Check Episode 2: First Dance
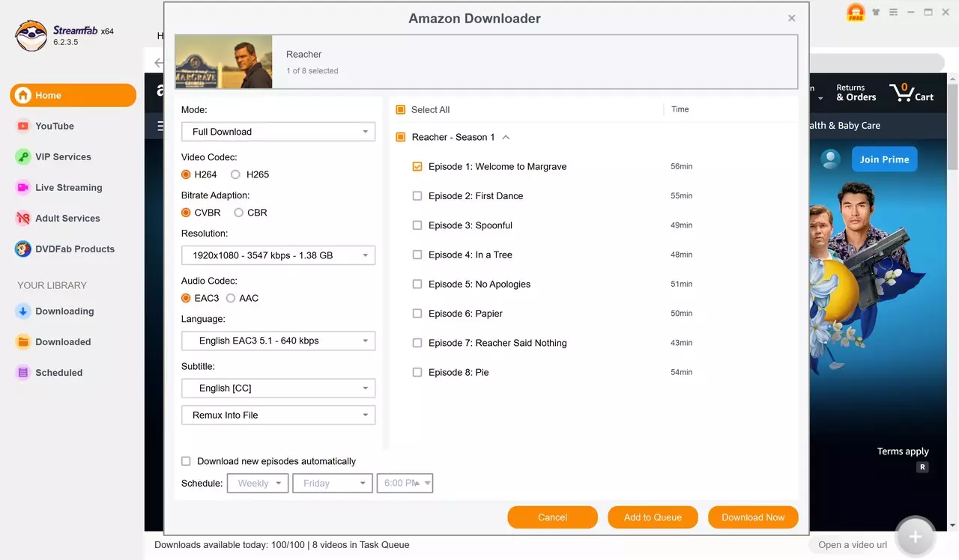 417,195
